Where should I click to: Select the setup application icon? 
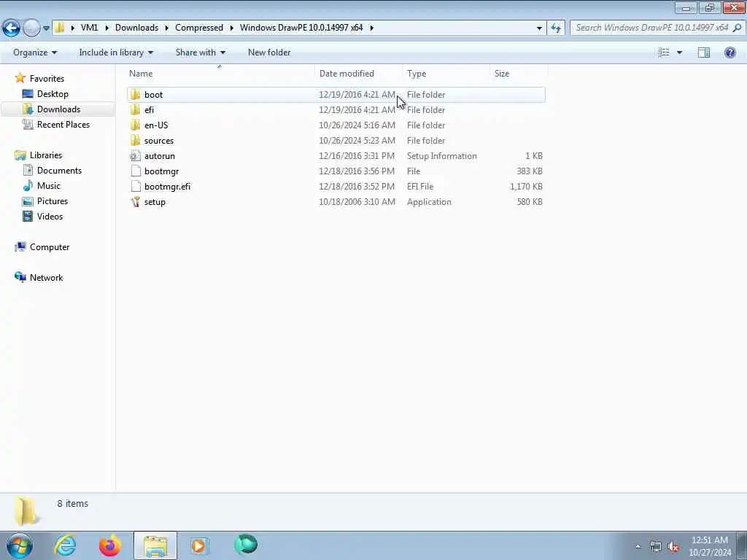click(135, 202)
